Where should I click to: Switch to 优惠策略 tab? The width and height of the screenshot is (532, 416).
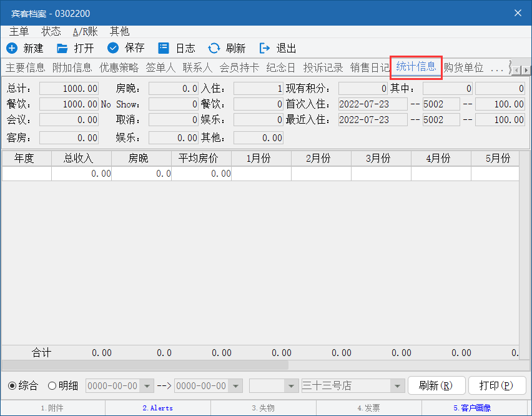(119, 67)
